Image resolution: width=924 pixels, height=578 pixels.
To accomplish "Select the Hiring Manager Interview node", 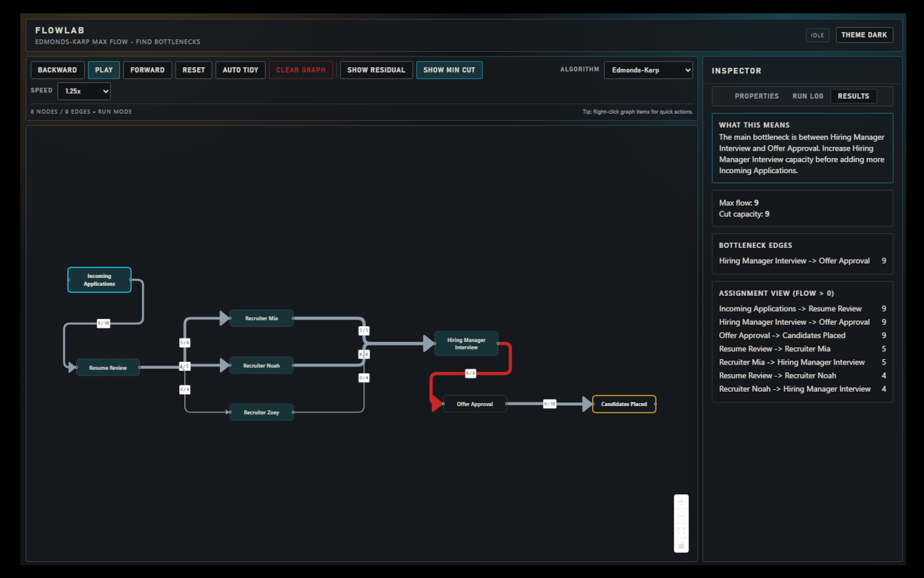I will click(x=466, y=343).
